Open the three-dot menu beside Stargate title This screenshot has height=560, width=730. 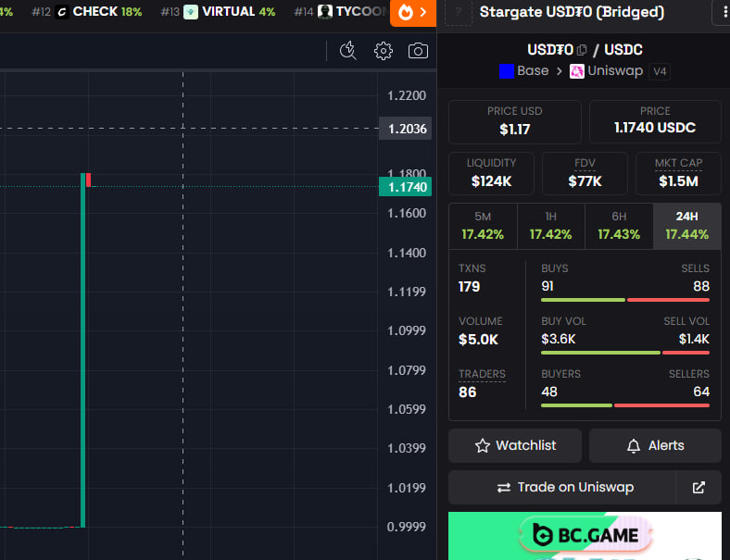pyautogui.click(x=724, y=12)
